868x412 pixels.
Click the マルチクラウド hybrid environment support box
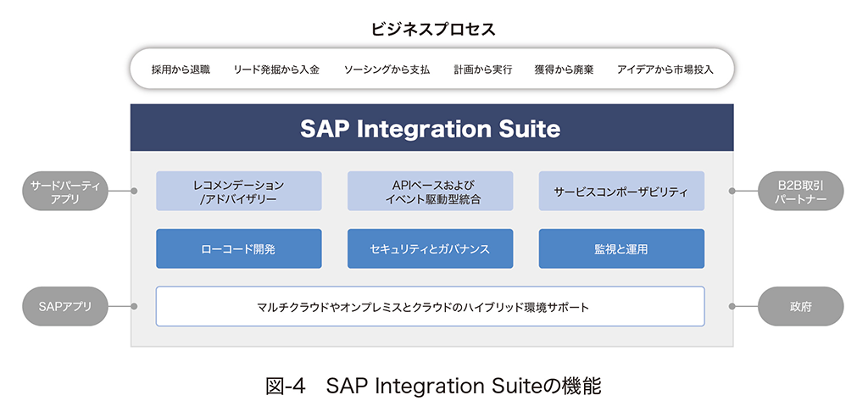(x=430, y=306)
